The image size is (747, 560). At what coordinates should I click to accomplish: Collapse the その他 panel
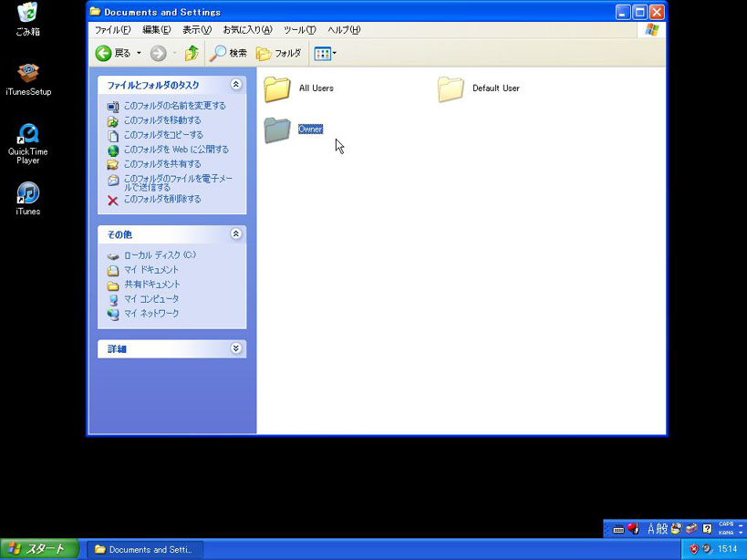236,233
